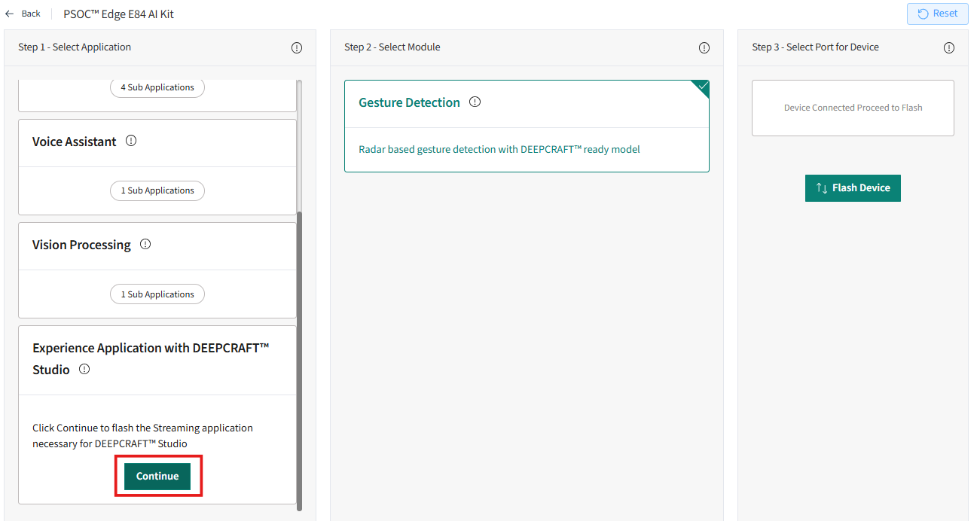Click the Reset button
Image resolution: width=980 pixels, height=521 pixels.
(x=937, y=14)
